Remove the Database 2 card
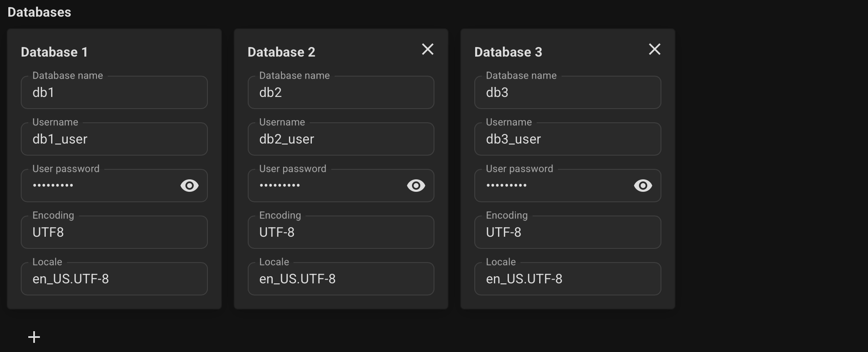The width and height of the screenshot is (868, 352). click(x=428, y=49)
